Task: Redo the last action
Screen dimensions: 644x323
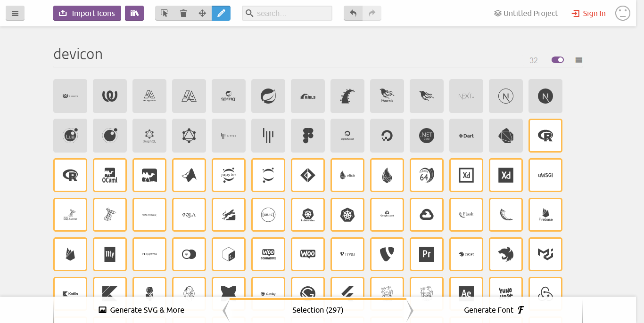Action: (372, 13)
